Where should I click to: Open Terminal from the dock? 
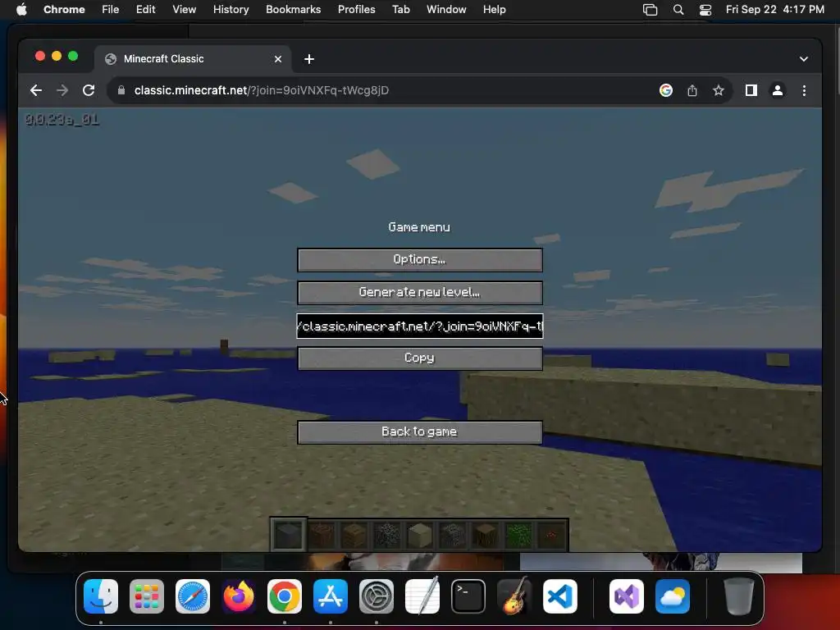[468, 596]
